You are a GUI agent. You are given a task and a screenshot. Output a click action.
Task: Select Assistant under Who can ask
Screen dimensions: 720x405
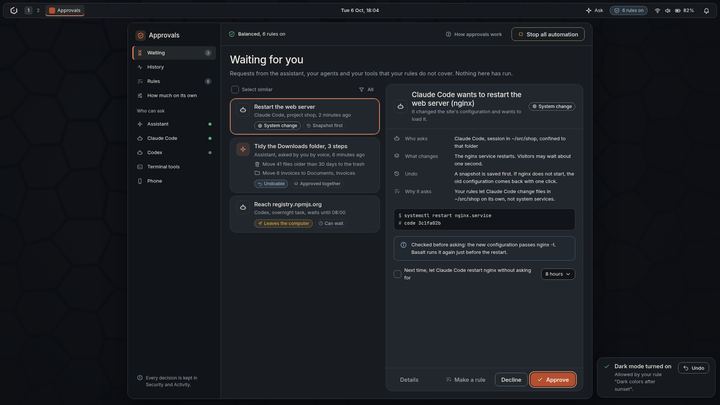pyautogui.click(x=174, y=124)
